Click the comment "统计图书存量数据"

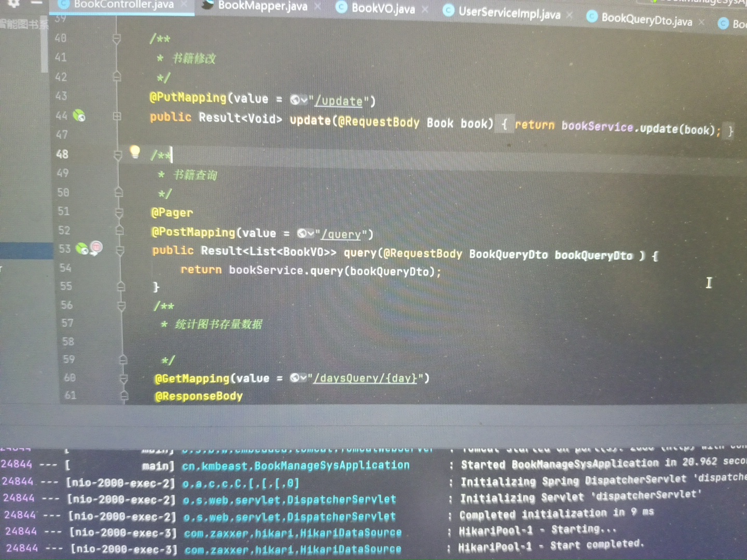(x=219, y=324)
